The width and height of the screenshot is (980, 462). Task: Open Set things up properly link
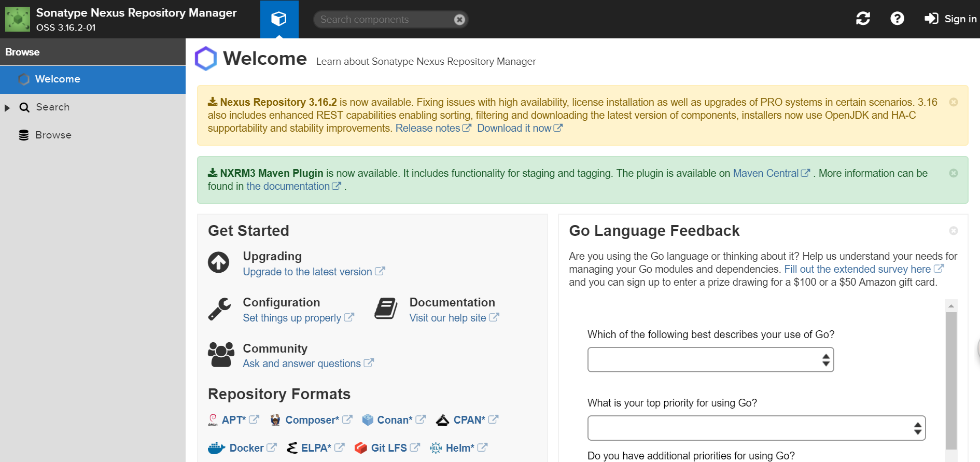(292, 318)
